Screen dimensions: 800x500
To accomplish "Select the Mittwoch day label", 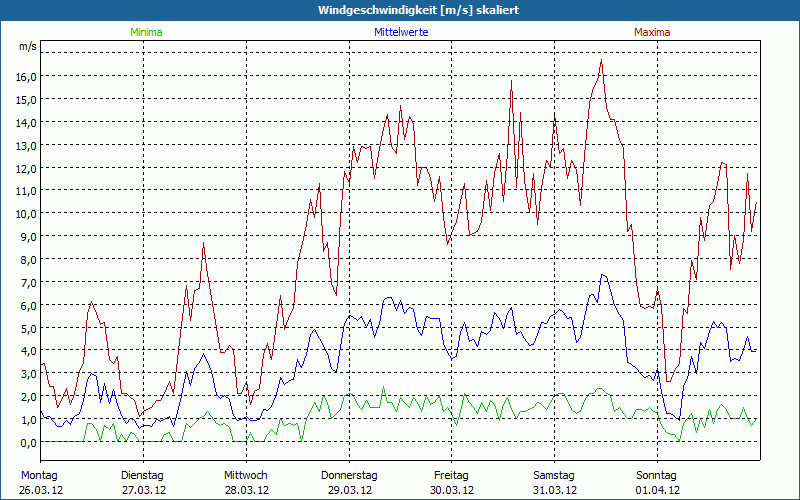I will click(x=246, y=475).
